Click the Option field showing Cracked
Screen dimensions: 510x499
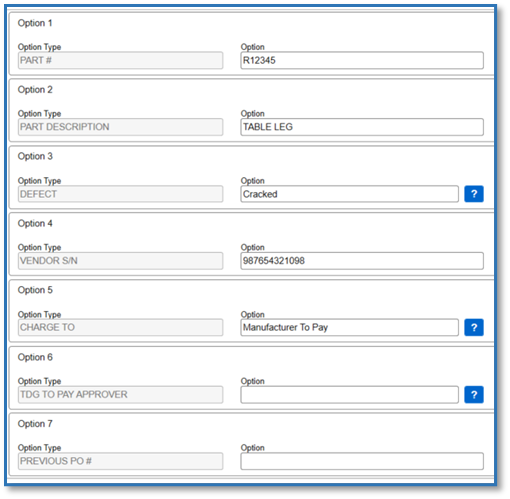(x=349, y=194)
